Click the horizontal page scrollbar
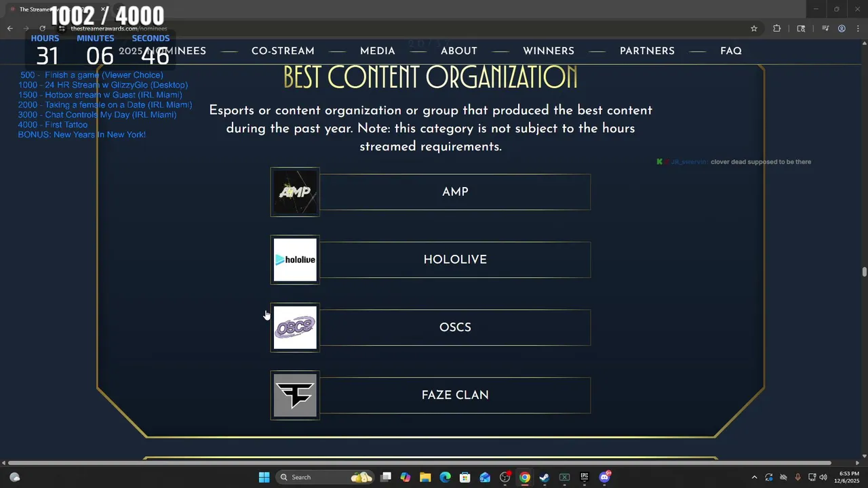868x488 pixels. pos(420,463)
